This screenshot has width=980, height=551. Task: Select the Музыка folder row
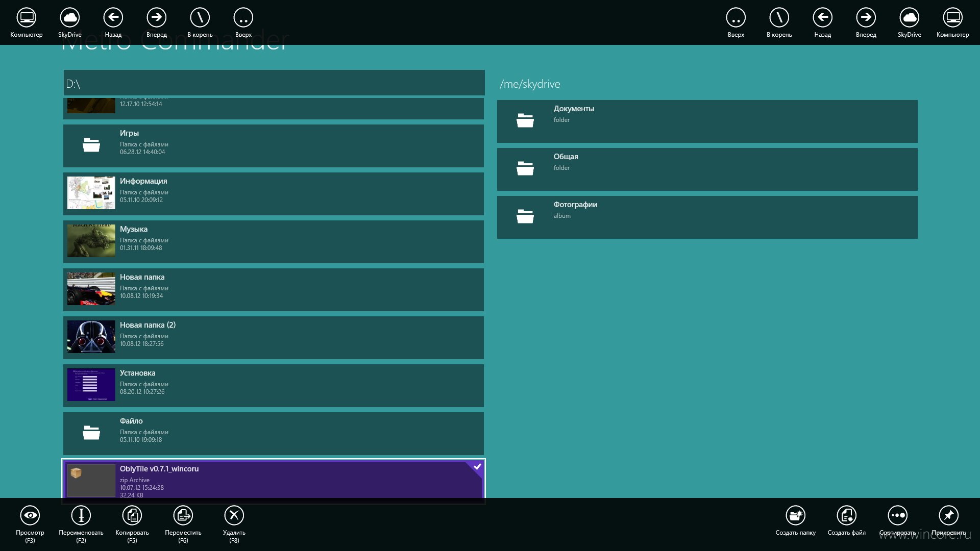point(274,242)
